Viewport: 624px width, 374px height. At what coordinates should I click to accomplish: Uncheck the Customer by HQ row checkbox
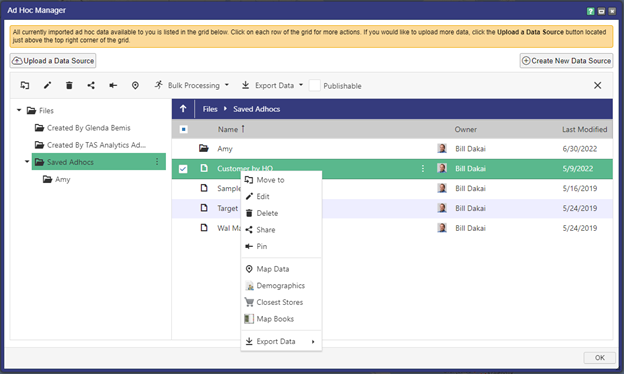pyautogui.click(x=183, y=169)
